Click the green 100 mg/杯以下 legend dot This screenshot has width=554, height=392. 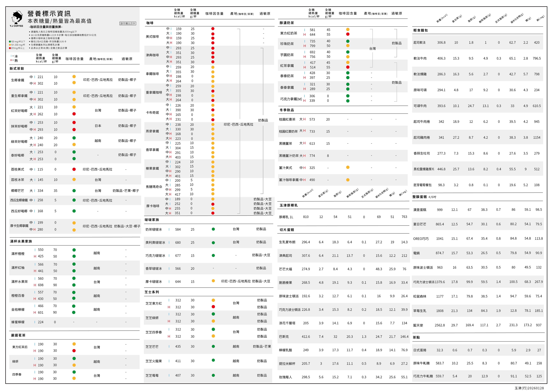(10, 42)
